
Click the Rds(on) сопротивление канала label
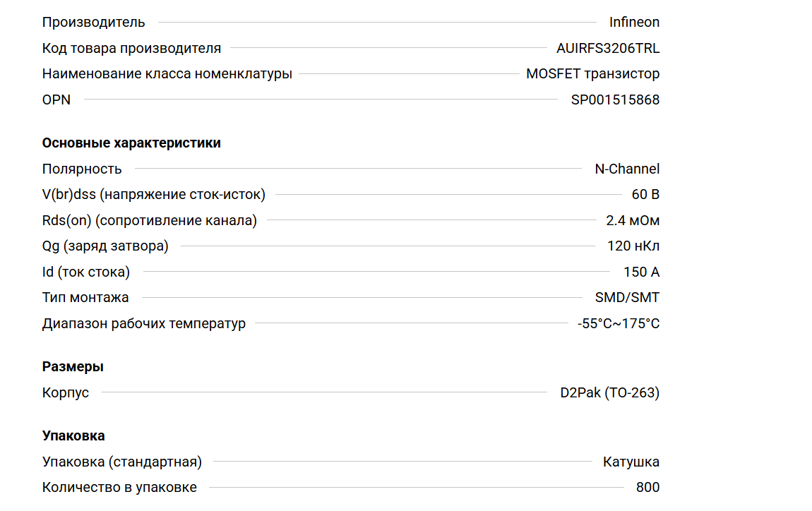tap(150, 220)
